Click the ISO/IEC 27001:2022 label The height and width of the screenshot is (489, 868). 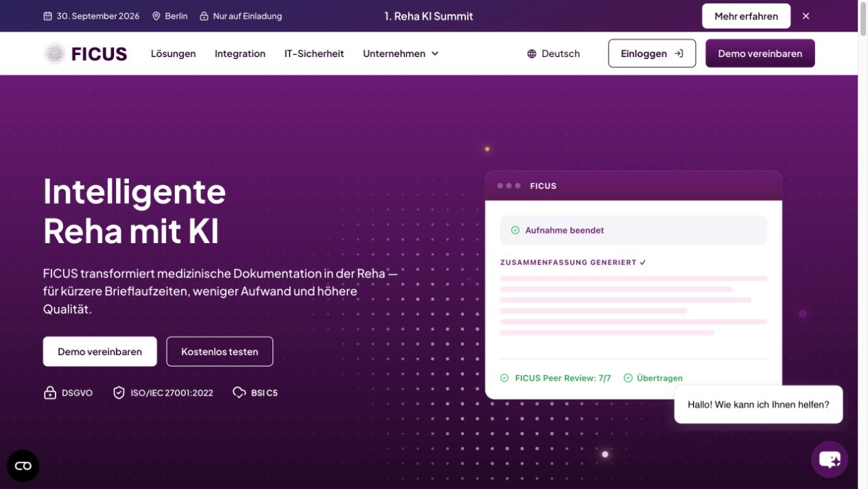tap(172, 393)
